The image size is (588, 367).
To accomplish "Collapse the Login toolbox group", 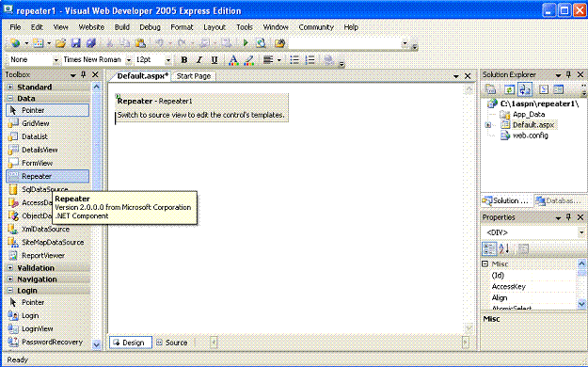I will tap(10, 291).
